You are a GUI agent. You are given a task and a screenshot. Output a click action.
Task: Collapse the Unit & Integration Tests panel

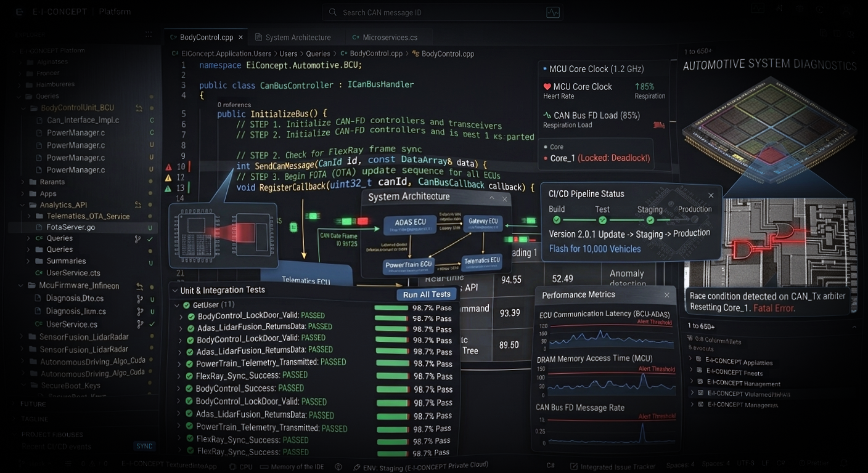coord(174,291)
